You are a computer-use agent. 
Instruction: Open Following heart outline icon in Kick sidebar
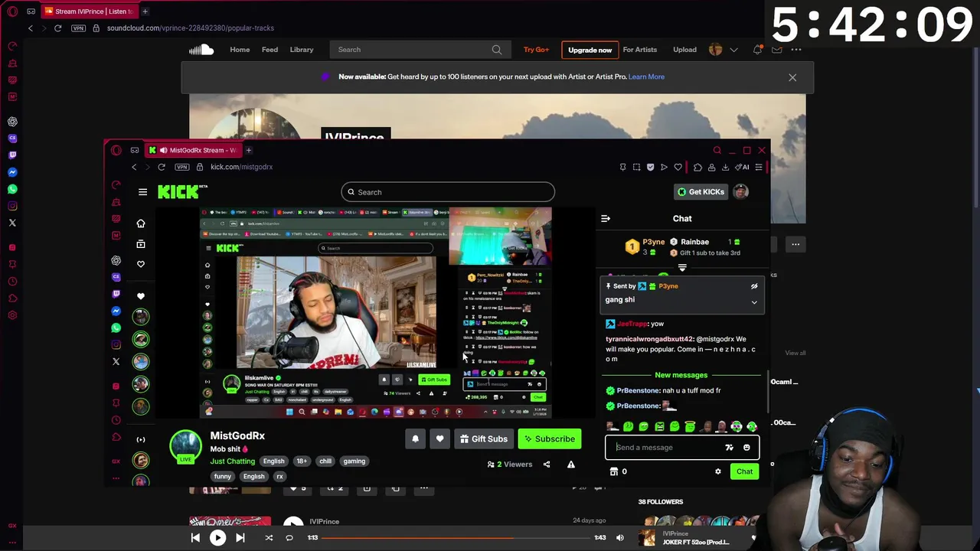pos(141,264)
